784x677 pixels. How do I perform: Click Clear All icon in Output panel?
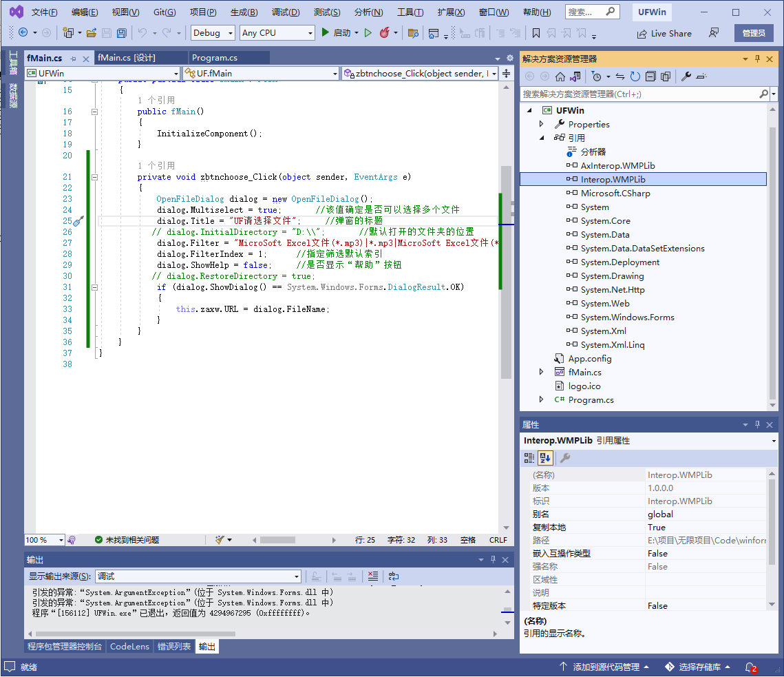pyautogui.click(x=373, y=576)
